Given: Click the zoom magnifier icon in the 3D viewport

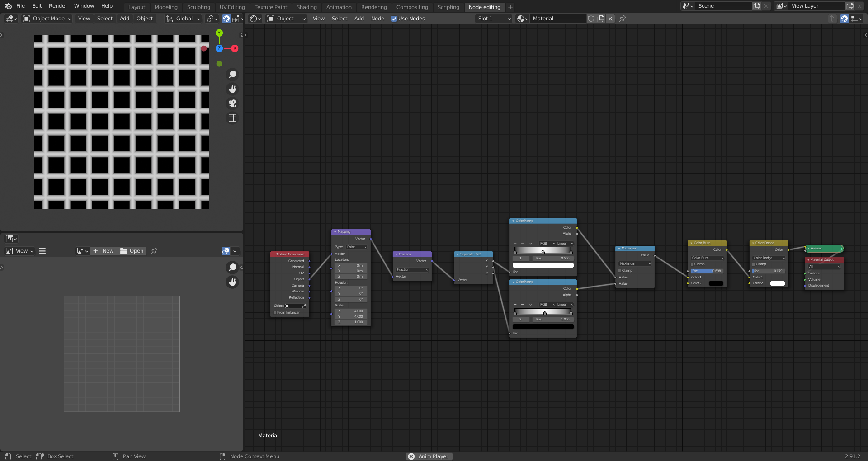Looking at the screenshot, I should pyautogui.click(x=232, y=75).
